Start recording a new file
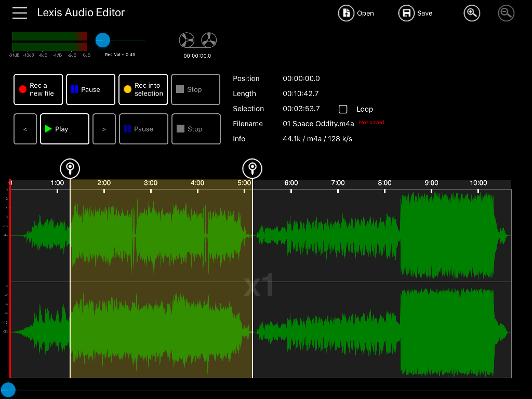The image size is (532, 399). tap(38, 89)
